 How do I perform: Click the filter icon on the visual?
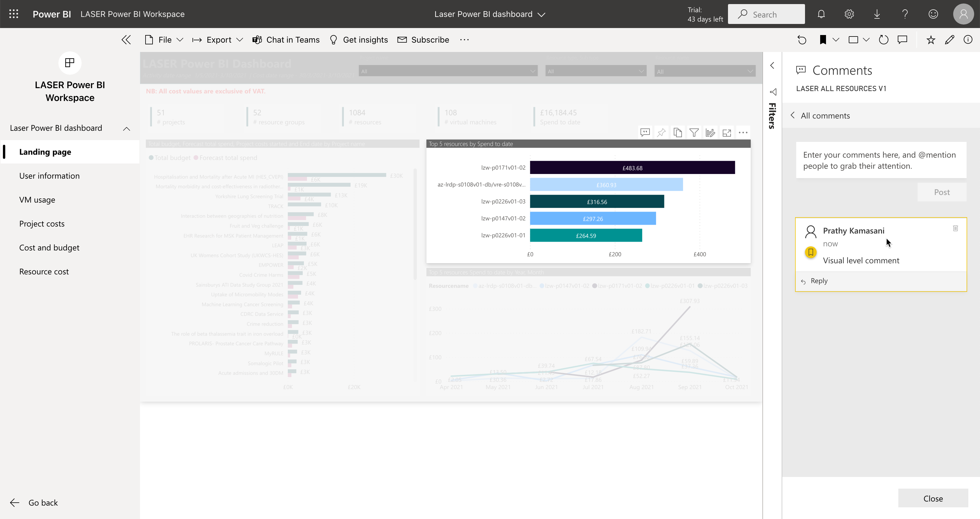click(694, 133)
